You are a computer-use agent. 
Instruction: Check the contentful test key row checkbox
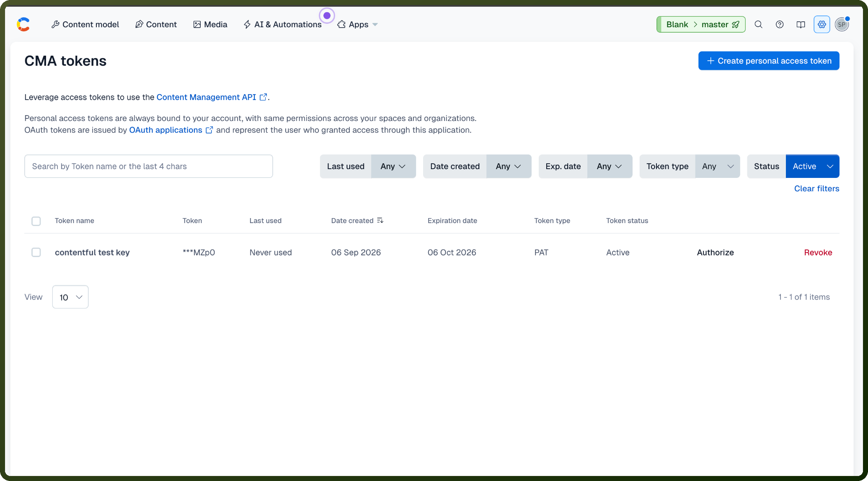click(x=36, y=252)
